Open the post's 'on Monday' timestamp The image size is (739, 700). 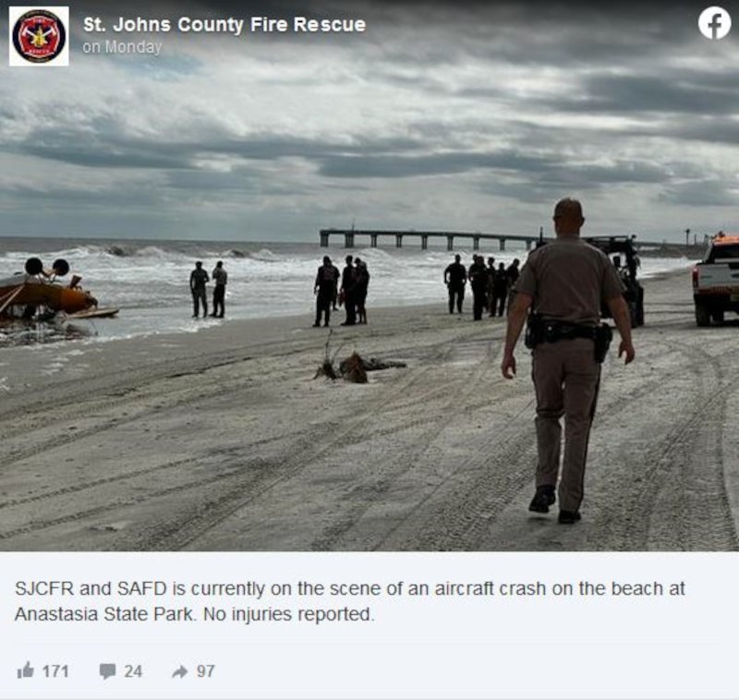click(x=122, y=47)
